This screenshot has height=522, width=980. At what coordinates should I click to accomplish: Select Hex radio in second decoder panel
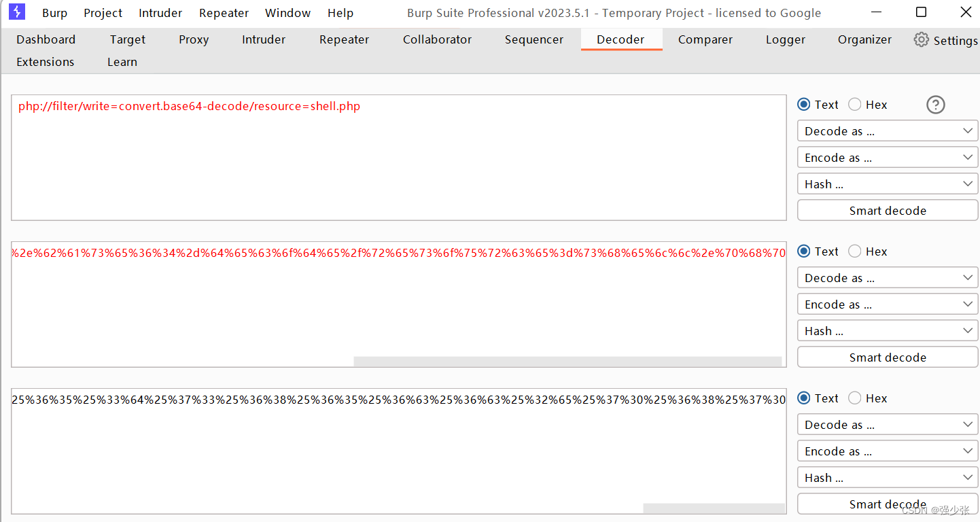855,251
